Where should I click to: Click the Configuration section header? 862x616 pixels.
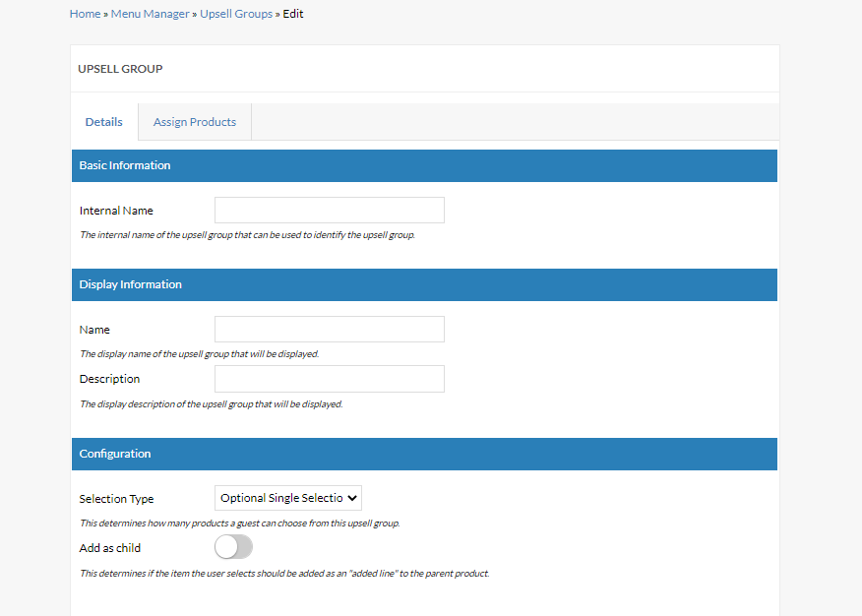pyautogui.click(x=115, y=454)
